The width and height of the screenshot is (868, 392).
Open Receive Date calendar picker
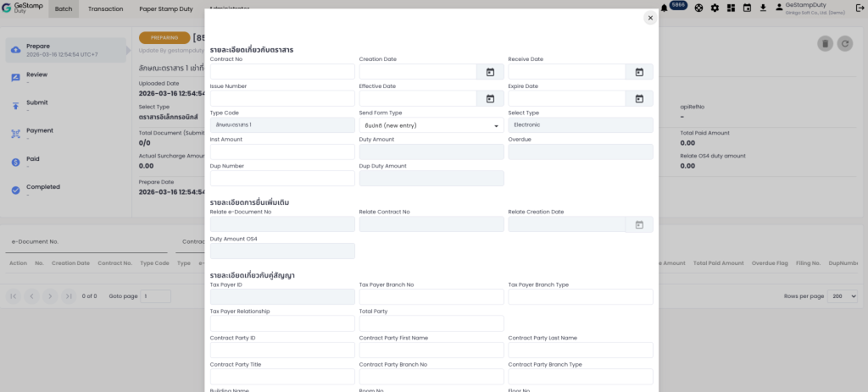click(x=639, y=72)
